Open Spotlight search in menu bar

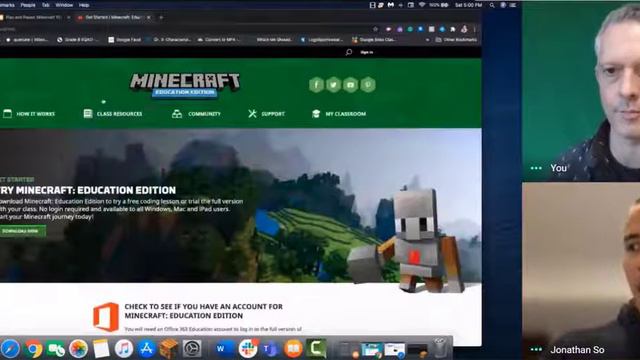pos(492,5)
